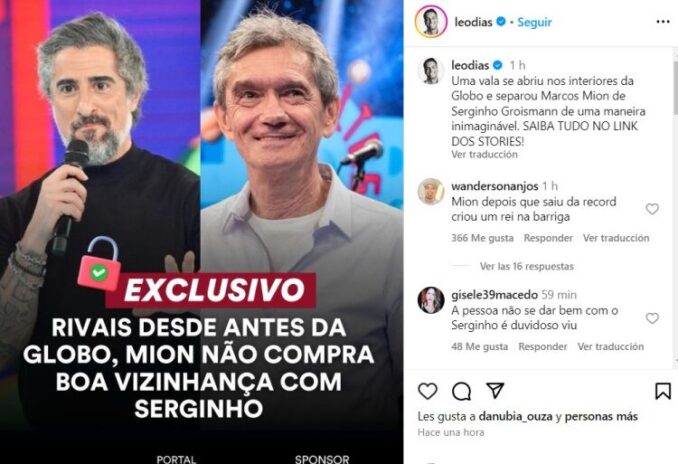Follow leodias with the Seguir button
This screenshot has width=678, height=464.
(x=534, y=22)
